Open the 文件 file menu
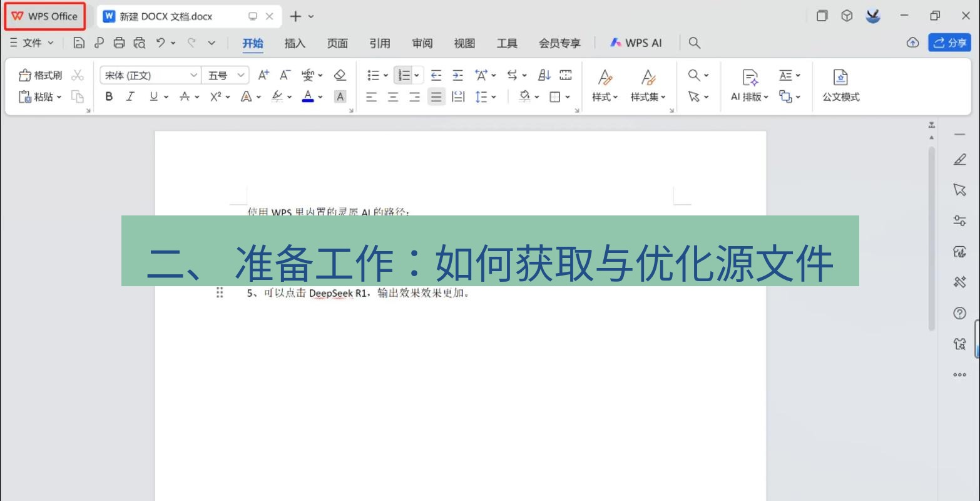 pos(32,43)
